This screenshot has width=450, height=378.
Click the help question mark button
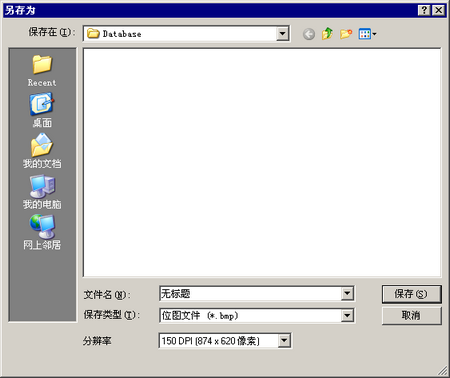click(424, 10)
